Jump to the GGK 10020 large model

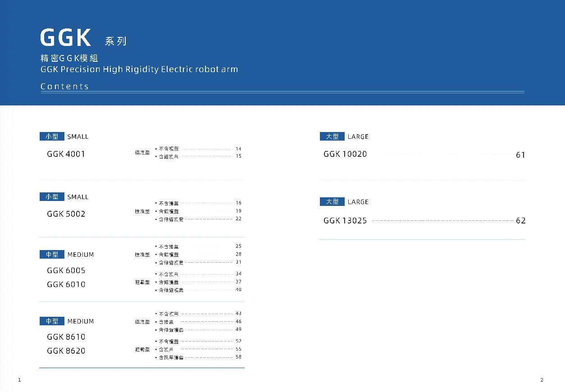coord(345,154)
